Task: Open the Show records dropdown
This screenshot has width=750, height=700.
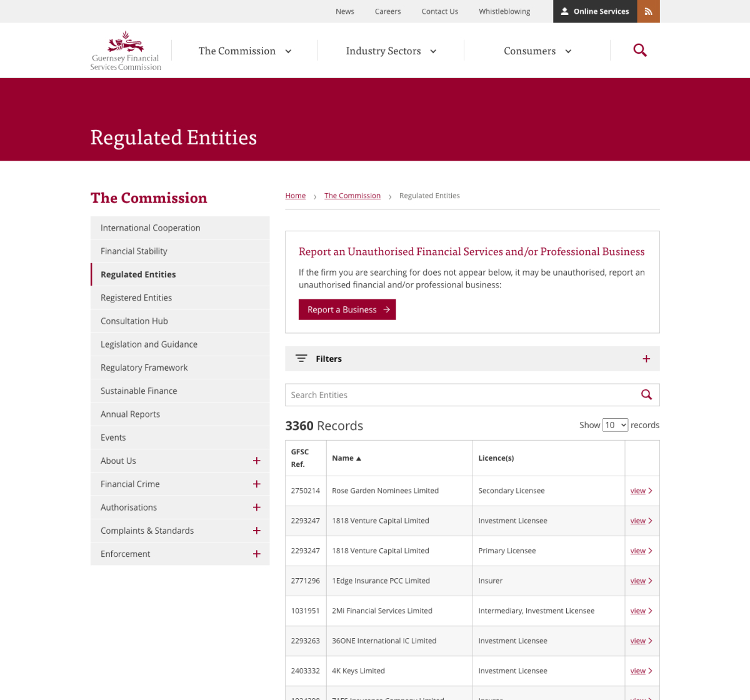Action: pos(615,424)
